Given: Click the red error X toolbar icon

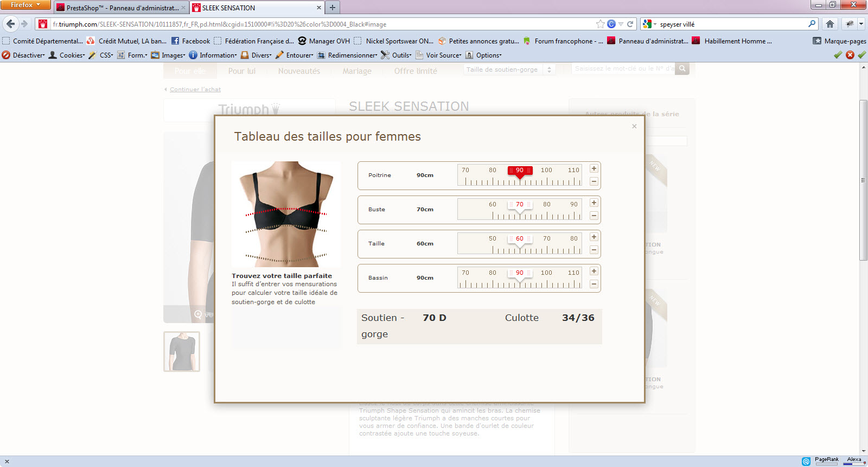Looking at the screenshot, I should (x=850, y=55).
